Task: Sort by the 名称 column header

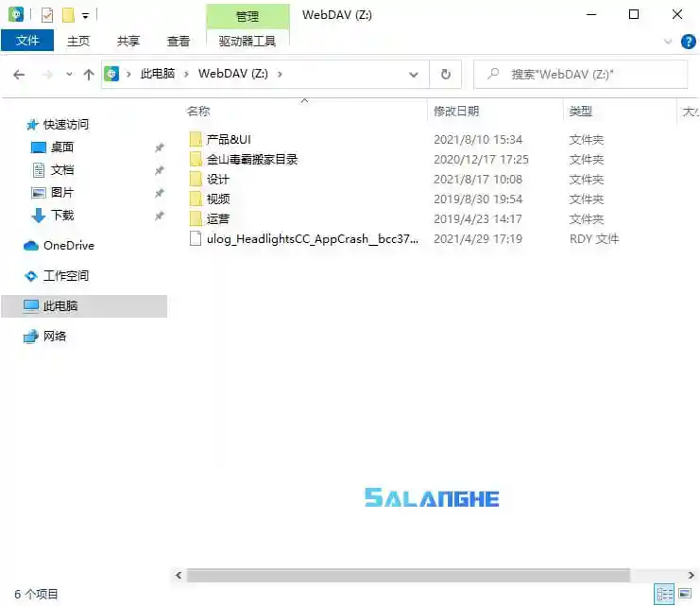Action: tap(198, 112)
